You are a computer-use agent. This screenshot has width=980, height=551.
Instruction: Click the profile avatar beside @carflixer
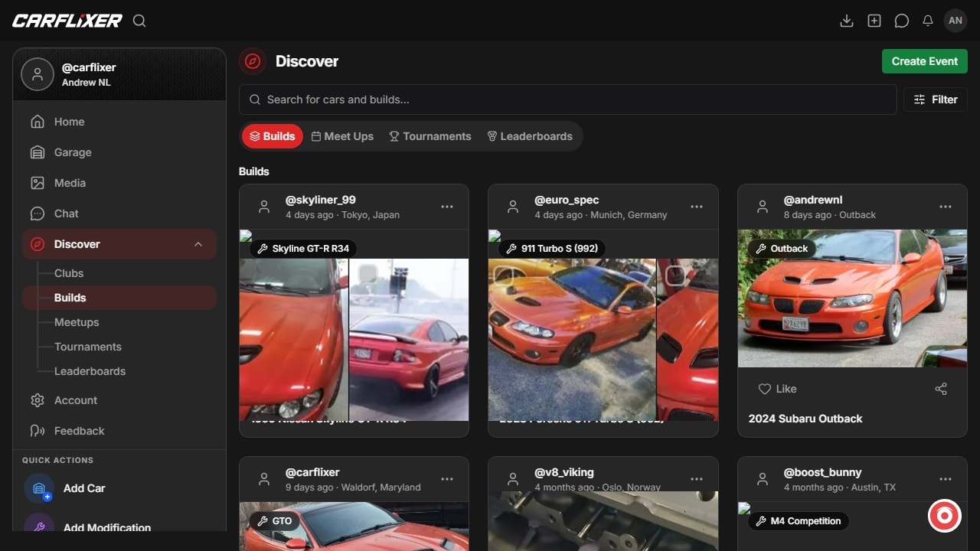pos(38,74)
